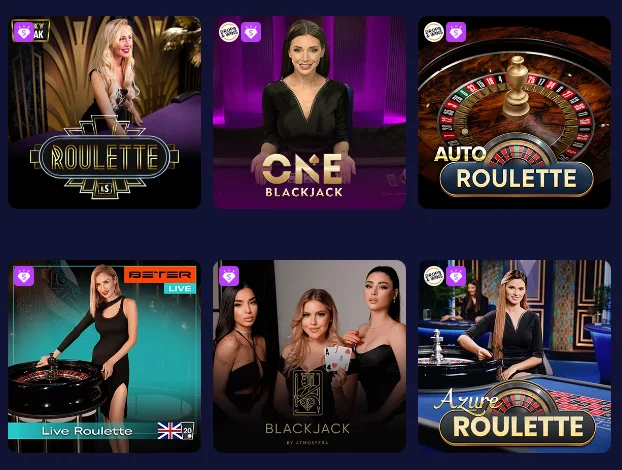622x470 pixels.
Task: Click the 'Live Roulette' caption banner
Action: [x=87, y=431]
